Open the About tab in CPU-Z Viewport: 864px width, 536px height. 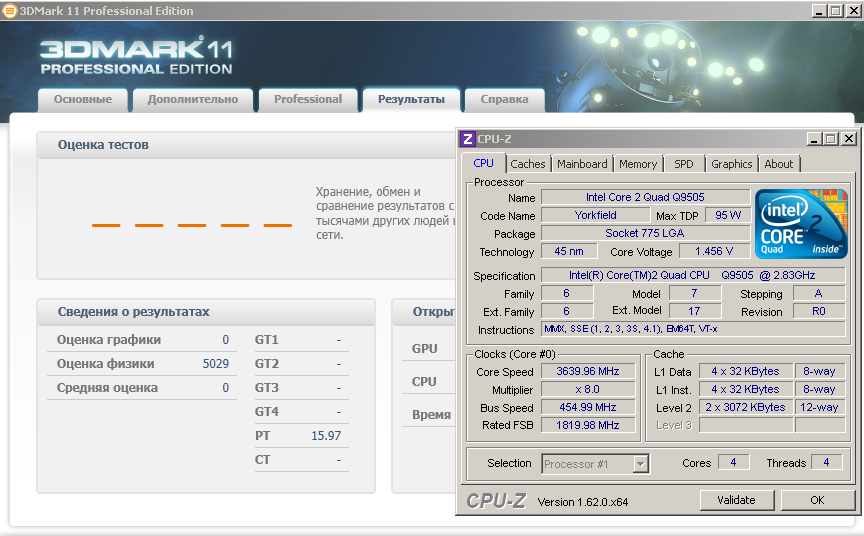[x=779, y=164]
